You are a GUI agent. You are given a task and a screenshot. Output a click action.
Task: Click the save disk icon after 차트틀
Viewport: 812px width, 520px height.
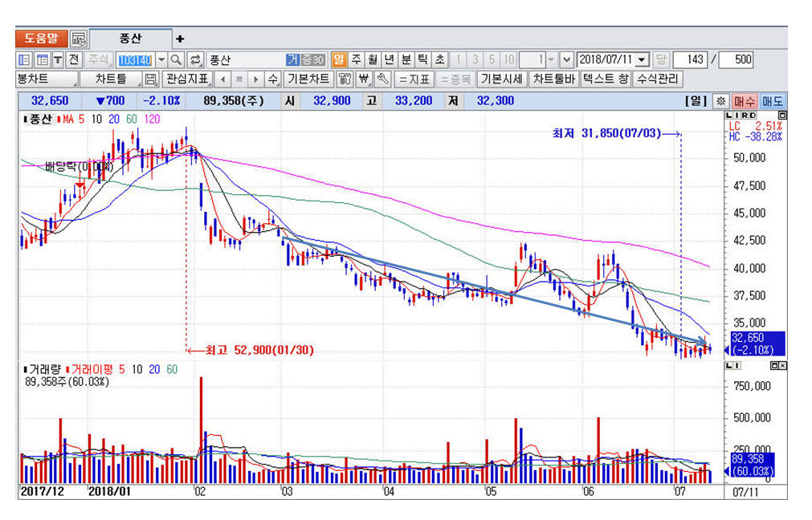150,79
